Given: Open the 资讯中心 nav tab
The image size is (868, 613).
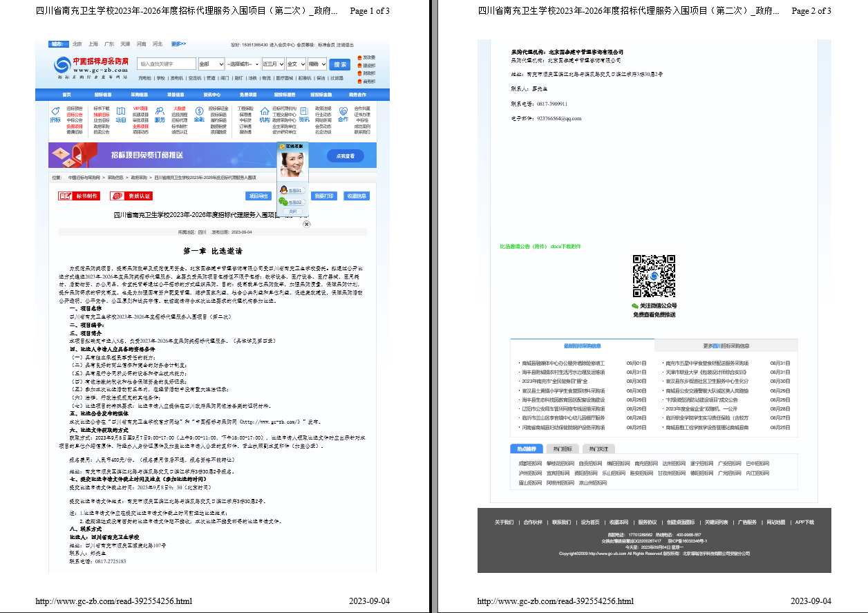Looking at the screenshot, I should click(212, 95).
